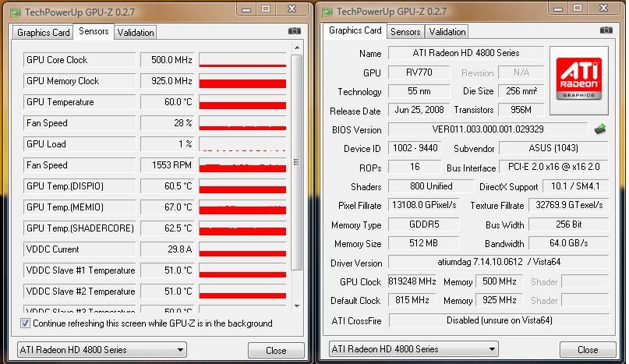629x364 pixels.
Task: Click the Fan Speed percent sensor label
Action: [x=79, y=123]
